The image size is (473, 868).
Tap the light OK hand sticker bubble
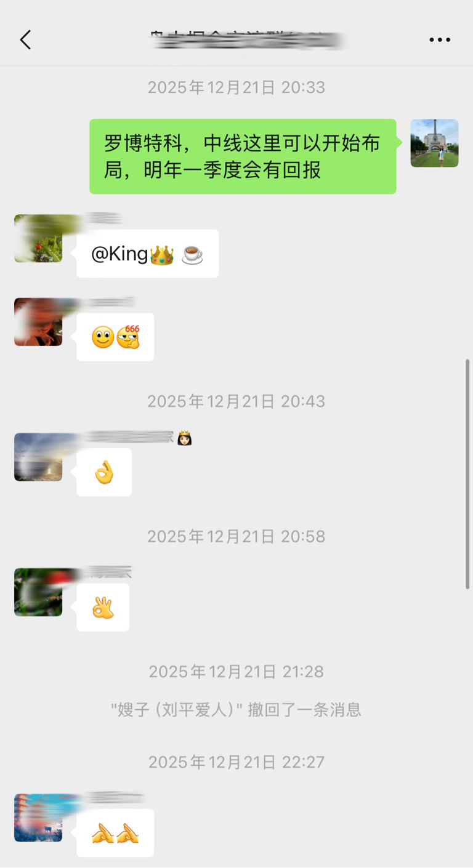coord(103,607)
